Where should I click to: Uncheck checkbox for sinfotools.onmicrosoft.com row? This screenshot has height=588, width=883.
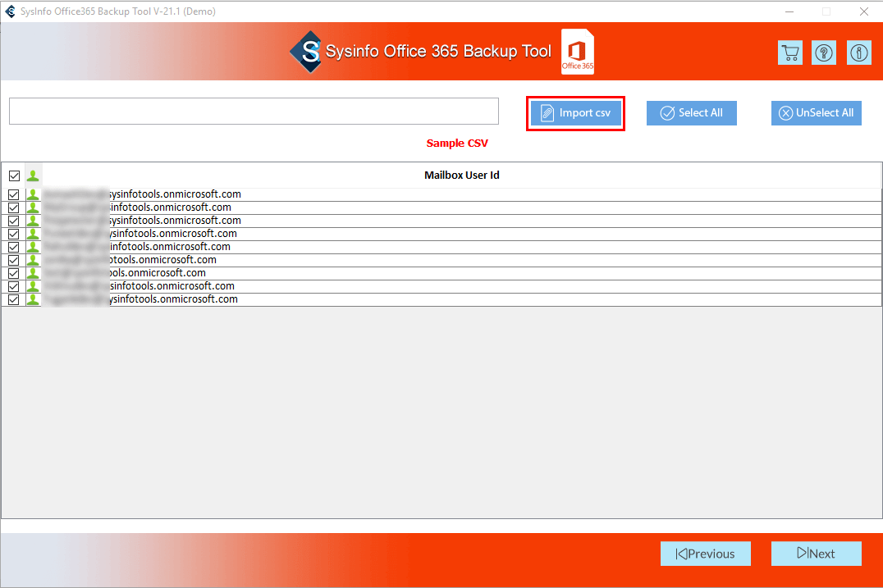pos(13,286)
